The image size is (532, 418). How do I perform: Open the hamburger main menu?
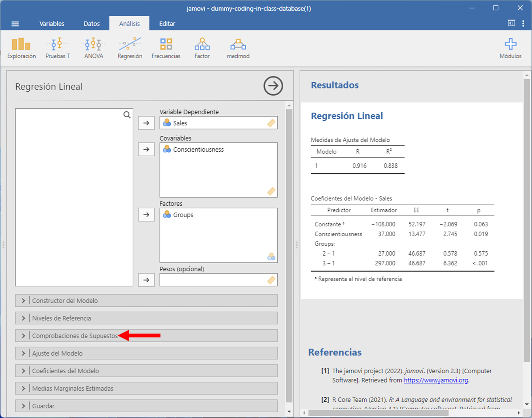point(15,24)
